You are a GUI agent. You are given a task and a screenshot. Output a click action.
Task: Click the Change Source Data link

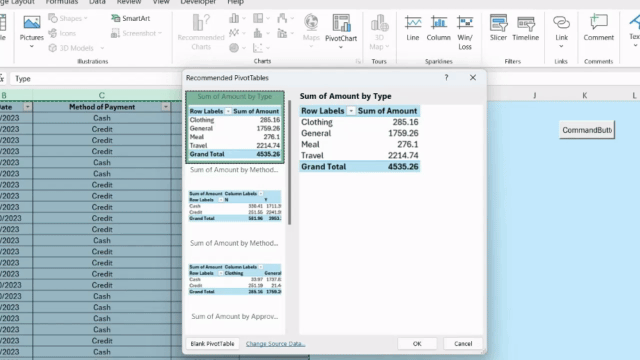[276, 344]
